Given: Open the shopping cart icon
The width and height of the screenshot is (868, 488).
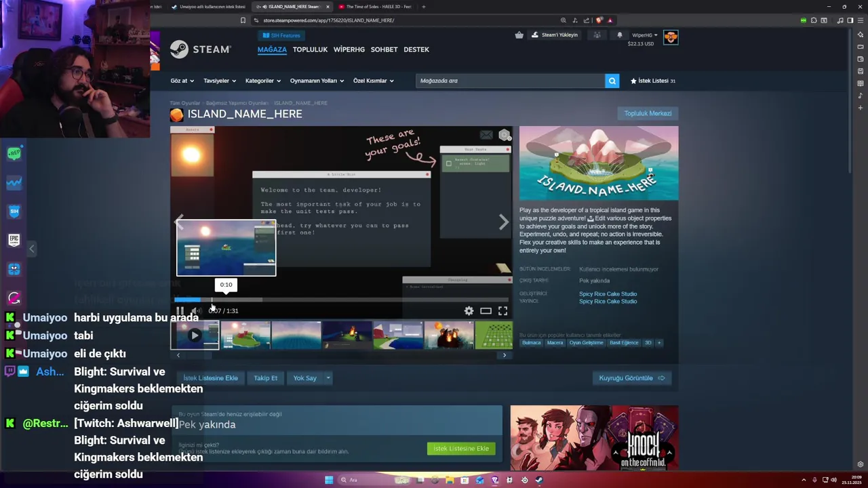Looking at the screenshot, I should coord(519,35).
